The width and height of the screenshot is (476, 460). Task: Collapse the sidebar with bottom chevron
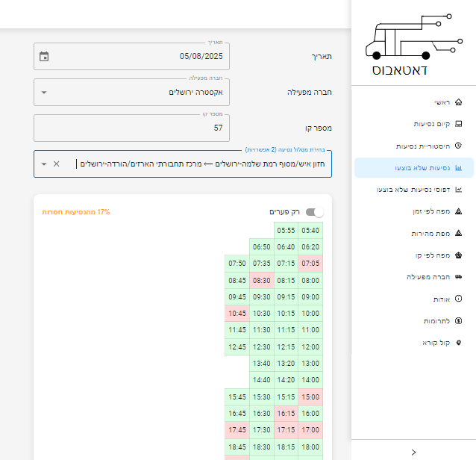point(413,452)
